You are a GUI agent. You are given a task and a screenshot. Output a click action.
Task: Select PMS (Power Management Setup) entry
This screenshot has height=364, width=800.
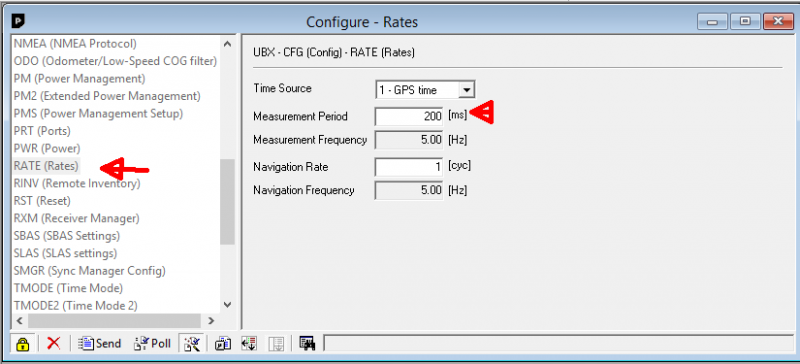coord(98,113)
